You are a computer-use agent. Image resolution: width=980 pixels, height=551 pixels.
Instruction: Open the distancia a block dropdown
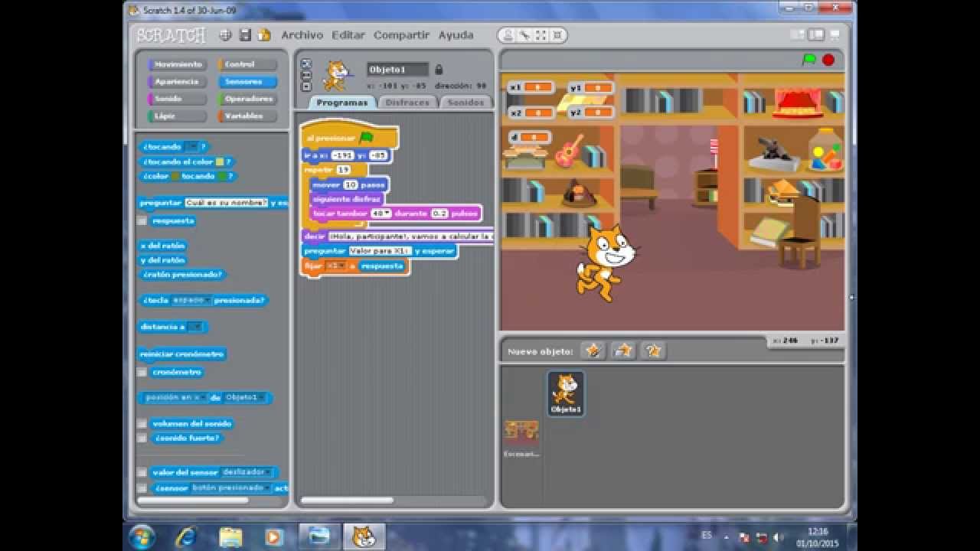[x=195, y=327]
